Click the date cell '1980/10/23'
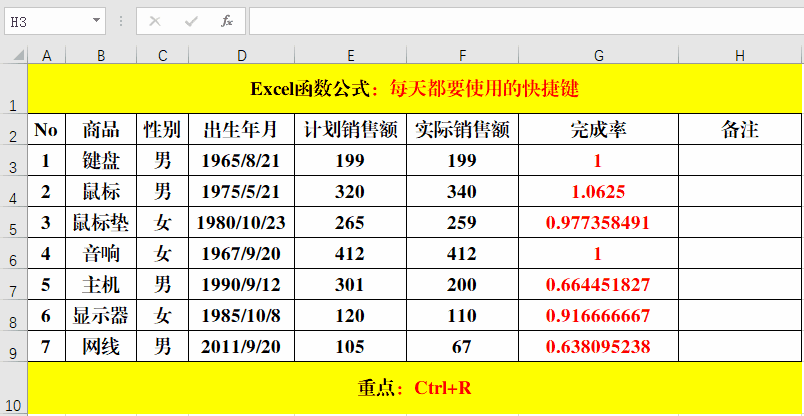The height and width of the screenshot is (416, 804). click(x=242, y=223)
